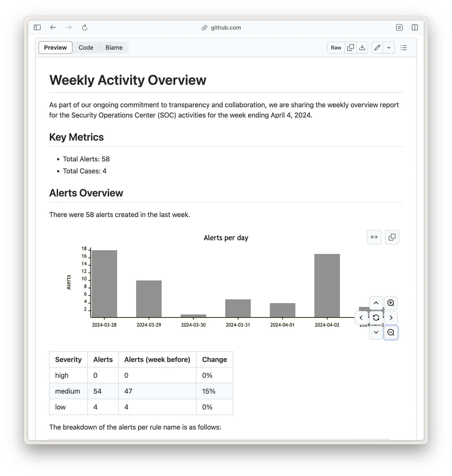Reset the chart pan and zoom

coord(376,318)
